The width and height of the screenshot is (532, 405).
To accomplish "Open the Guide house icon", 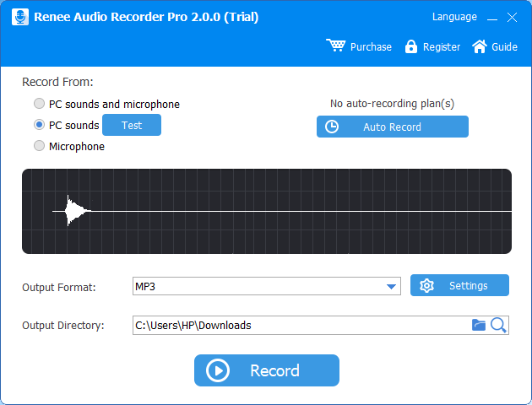I will coord(480,46).
